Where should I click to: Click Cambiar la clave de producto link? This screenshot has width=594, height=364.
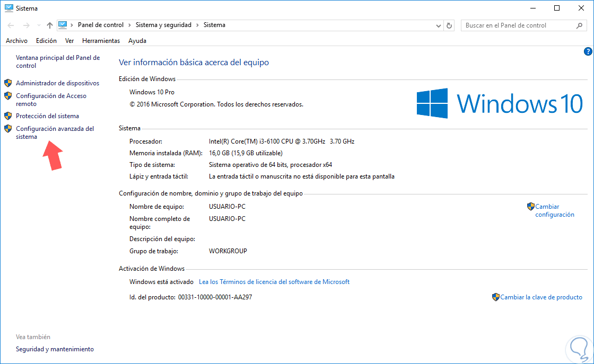[541, 297]
